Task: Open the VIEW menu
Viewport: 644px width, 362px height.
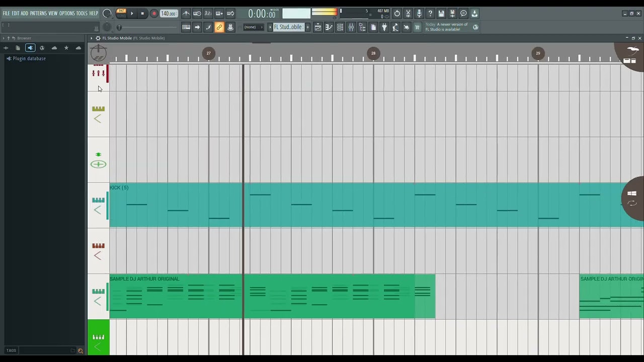Action: click(53, 13)
